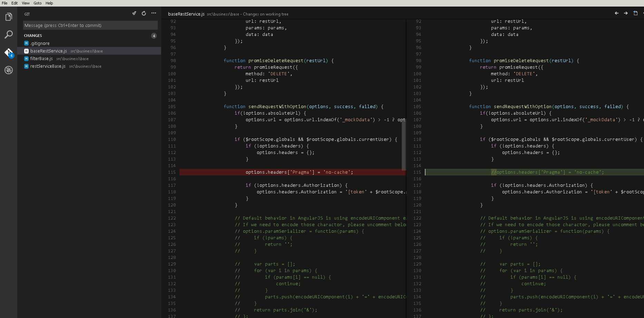
Task: Open the Explorer view in activity bar
Action: pos(9,17)
